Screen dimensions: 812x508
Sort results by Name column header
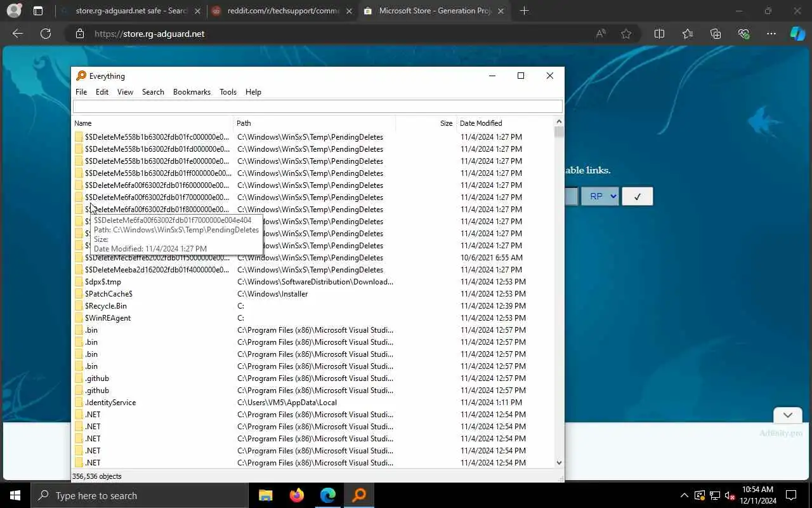[152, 123]
